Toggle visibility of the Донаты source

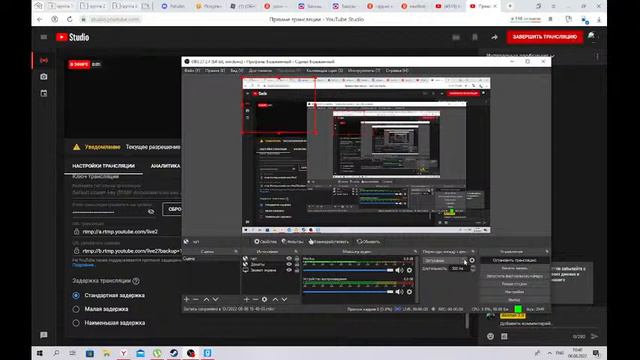click(x=289, y=264)
